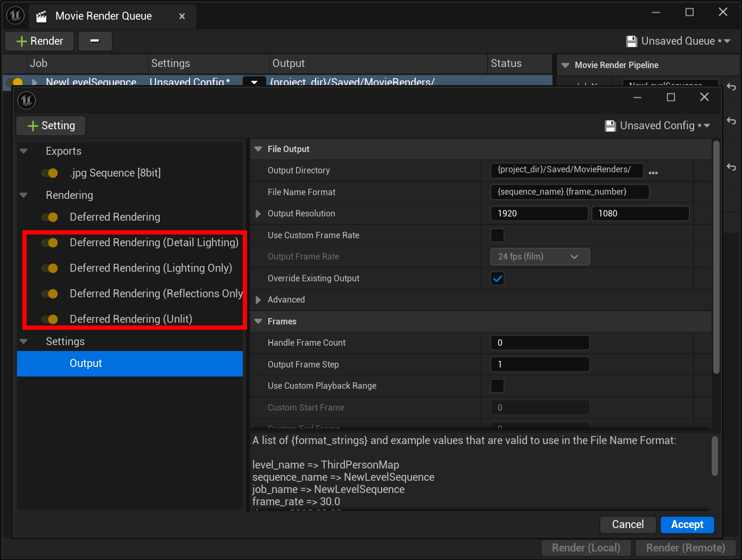742x560 pixels.
Task: Expand the Output Resolution property
Action: point(258,214)
